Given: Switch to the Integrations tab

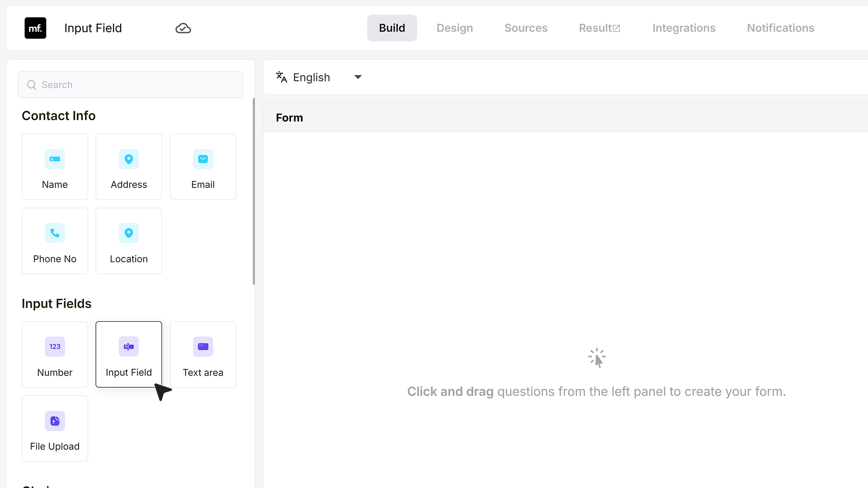Looking at the screenshot, I should [x=684, y=28].
